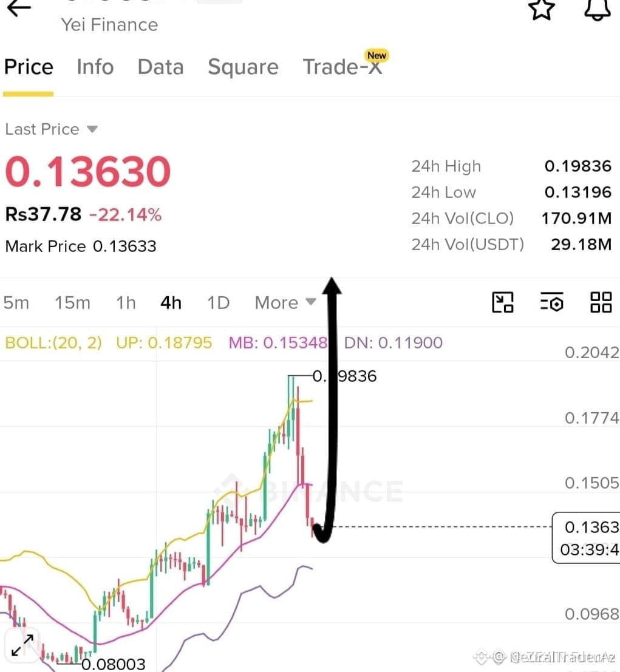The width and height of the screenshot is (620, 672).
Task: Tap the current price tag 0.1363
Action: (586, 537)
